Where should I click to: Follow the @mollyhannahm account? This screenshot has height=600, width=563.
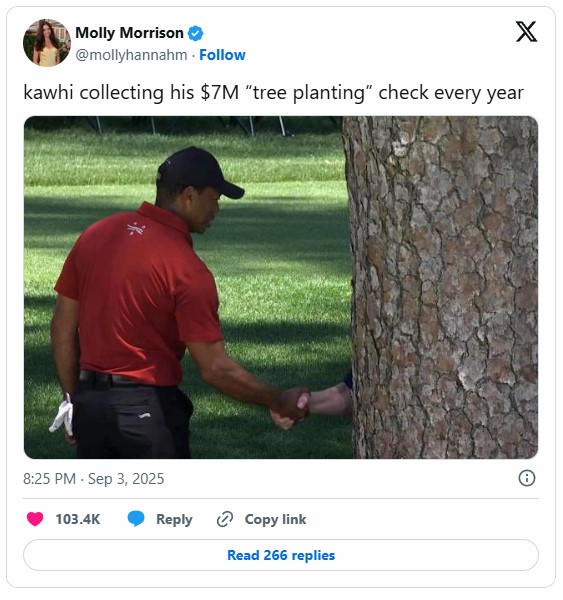[222, 55]
